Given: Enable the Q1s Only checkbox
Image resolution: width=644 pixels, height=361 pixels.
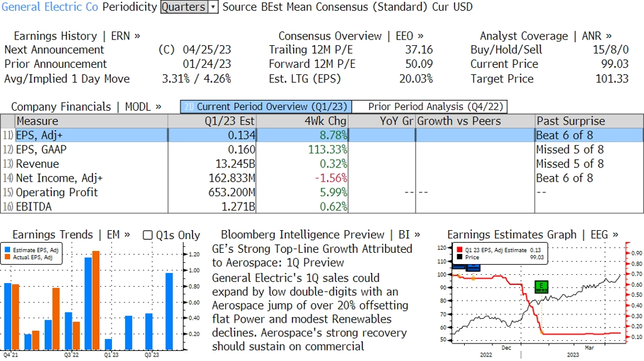Looking at the screenshot, I should (x=147, y=235).
